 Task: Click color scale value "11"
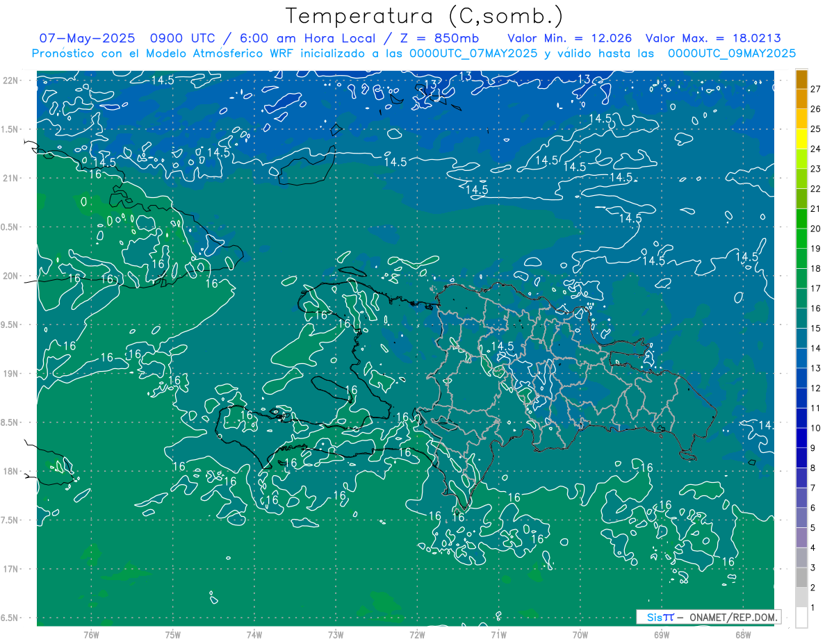(816, 408)
